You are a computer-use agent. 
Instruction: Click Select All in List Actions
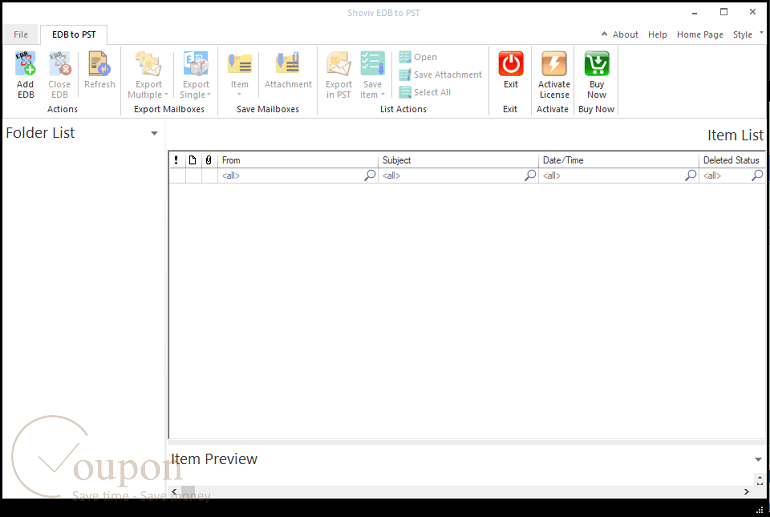(x=425, y=92)
